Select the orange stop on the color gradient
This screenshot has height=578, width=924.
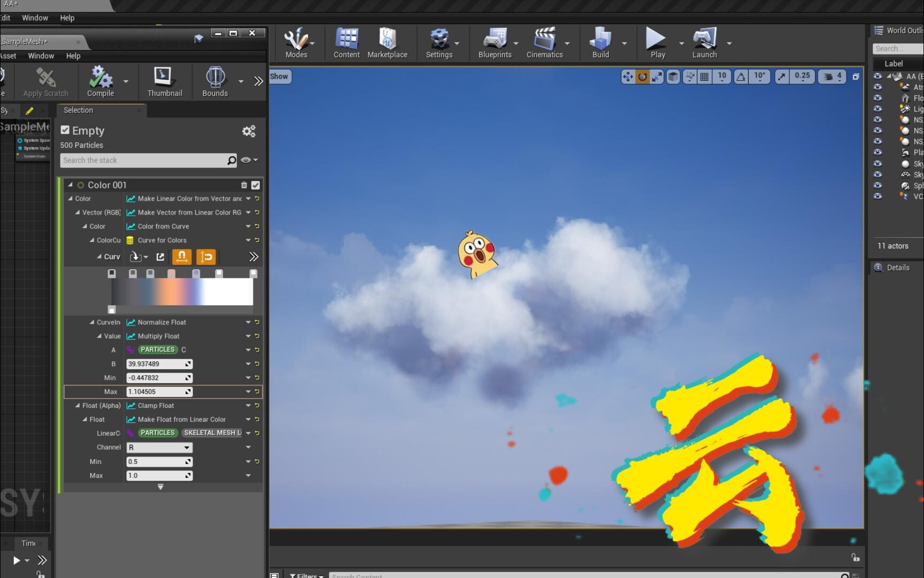(x=172, y=273)
